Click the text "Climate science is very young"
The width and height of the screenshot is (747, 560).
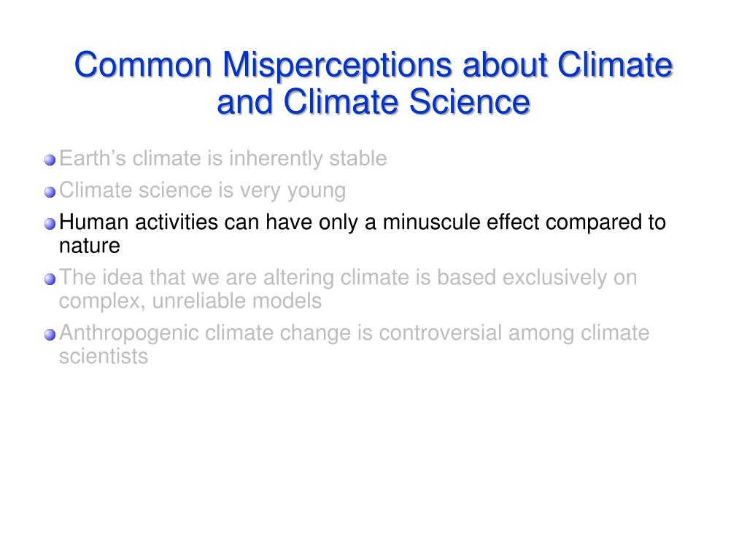(x=203, y=191)
